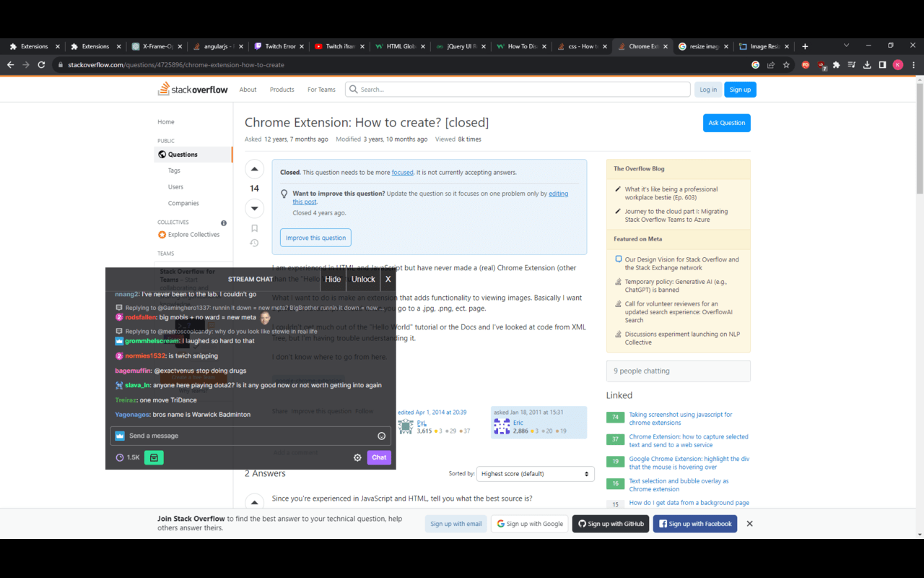924x578 pixels.
Task: Click the Log in button
Action: coord(708,90)
